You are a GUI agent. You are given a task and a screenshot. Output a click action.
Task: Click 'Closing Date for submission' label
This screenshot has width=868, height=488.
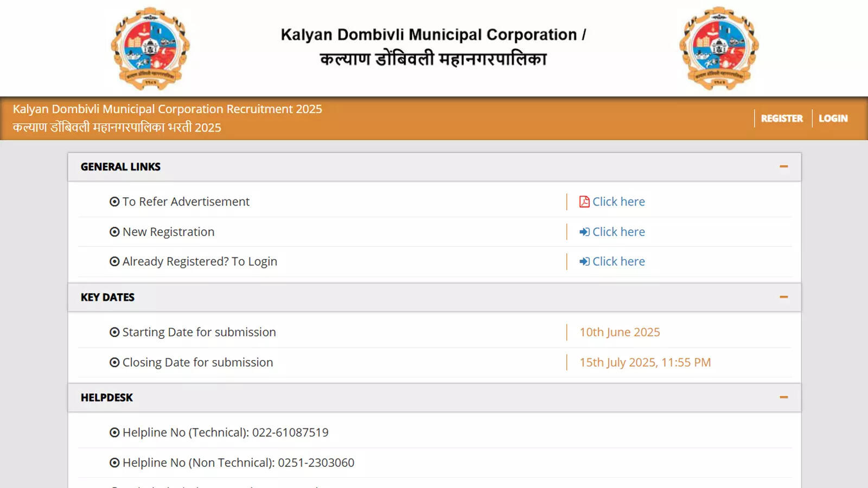point(197,362)
